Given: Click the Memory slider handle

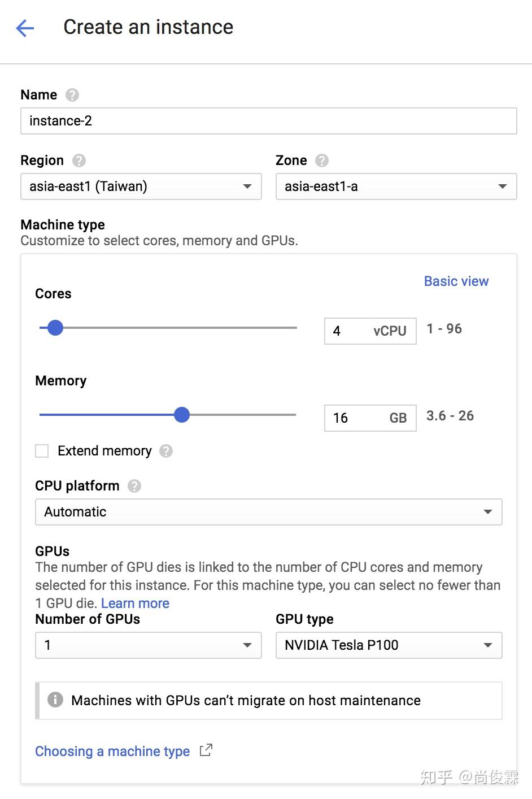Looking at the screenshot, I should (x=182, y=415).
